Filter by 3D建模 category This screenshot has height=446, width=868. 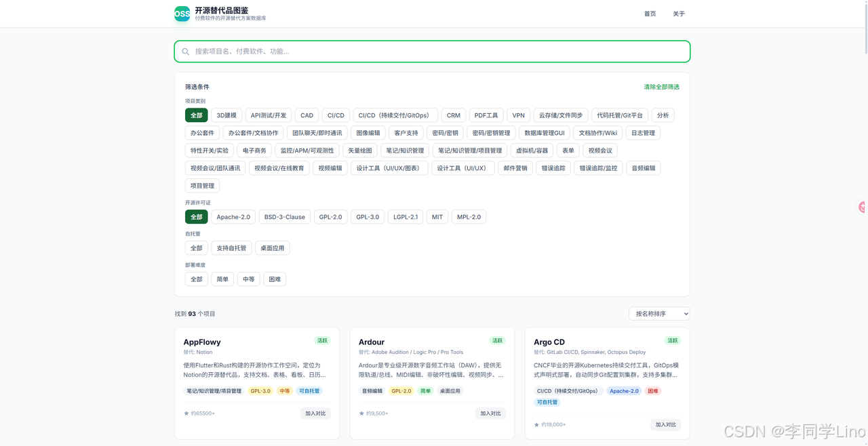[x=226, y=115]
